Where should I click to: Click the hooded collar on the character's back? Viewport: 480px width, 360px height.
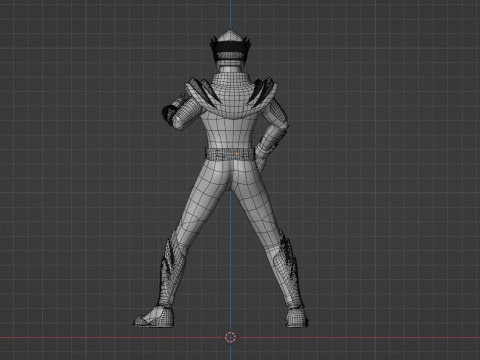[230, 95]
